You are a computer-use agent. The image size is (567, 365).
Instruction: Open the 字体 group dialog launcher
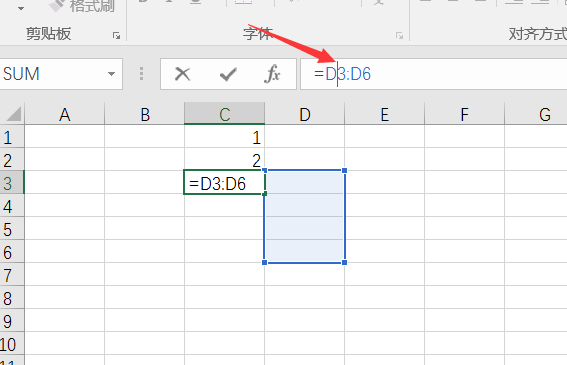(399, 35)
